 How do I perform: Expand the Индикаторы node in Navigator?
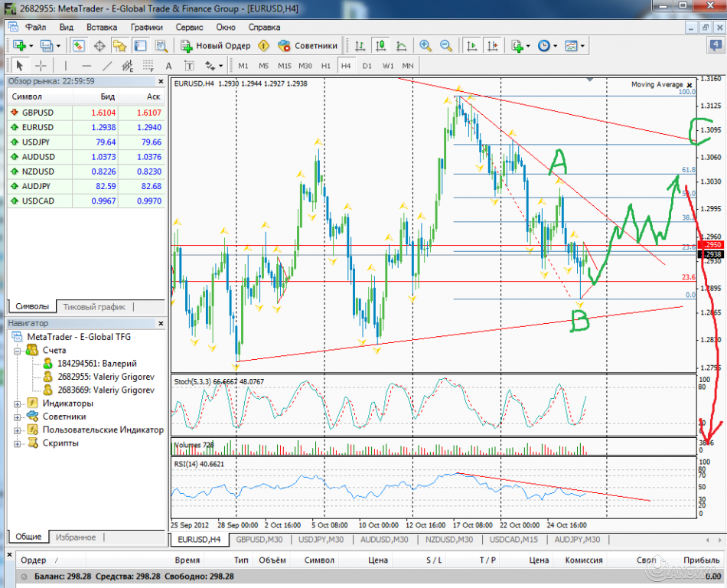click(x=15, y=403)
